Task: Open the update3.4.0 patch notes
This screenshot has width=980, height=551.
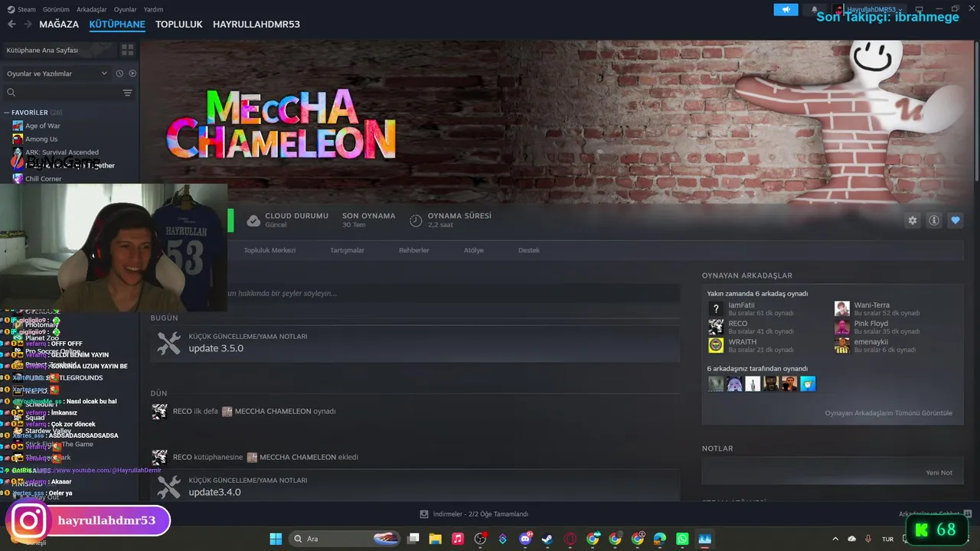Action: 415,487
